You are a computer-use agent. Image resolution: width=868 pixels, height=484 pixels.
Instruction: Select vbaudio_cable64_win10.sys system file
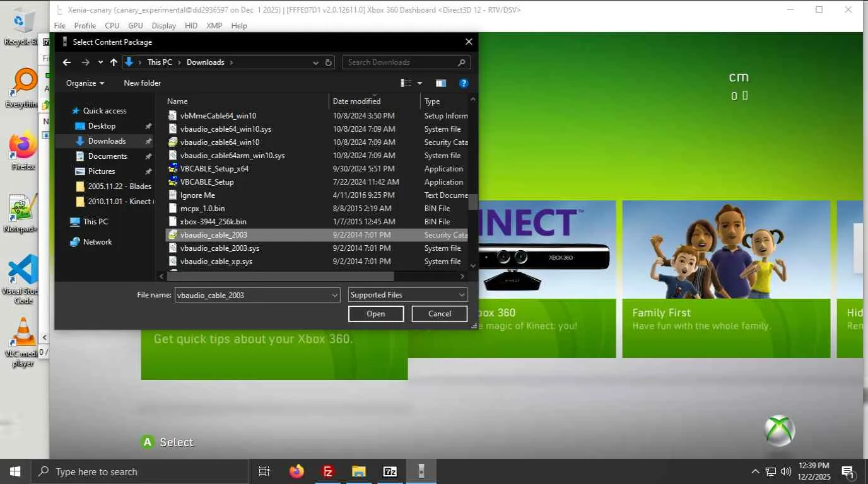coord(226,129)
